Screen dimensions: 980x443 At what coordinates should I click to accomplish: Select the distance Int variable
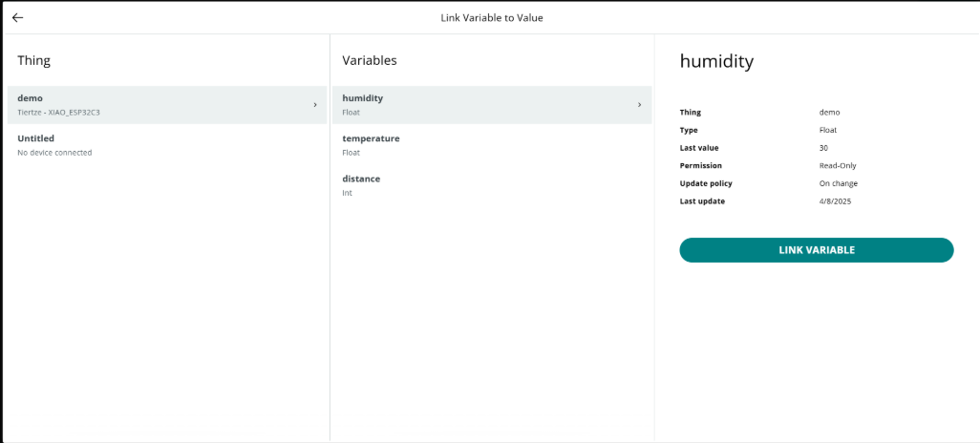click(x=492, y=185)
